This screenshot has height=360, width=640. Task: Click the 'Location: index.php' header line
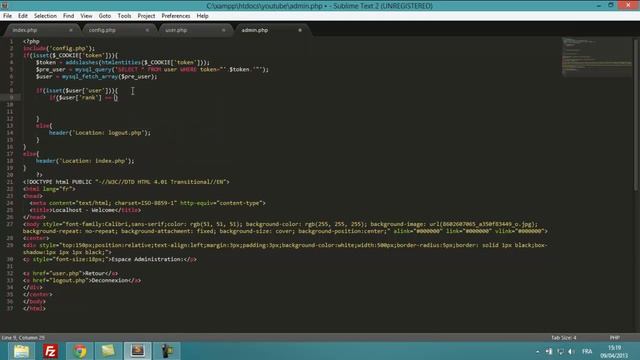click(85, 161)
